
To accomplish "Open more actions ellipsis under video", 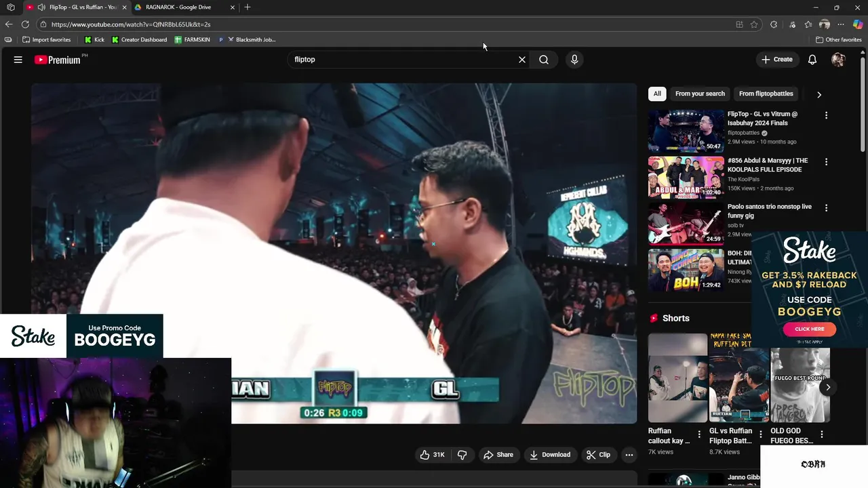I will 629,455.
